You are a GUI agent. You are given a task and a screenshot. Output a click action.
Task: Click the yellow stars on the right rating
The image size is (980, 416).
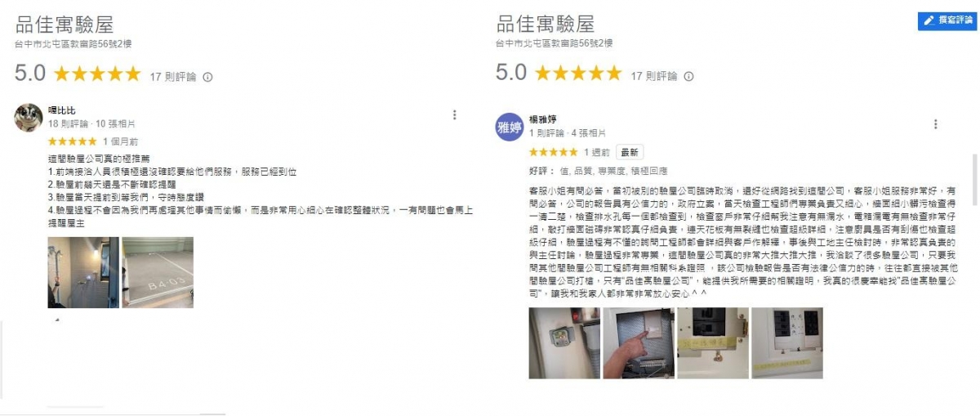pos(577,74)
